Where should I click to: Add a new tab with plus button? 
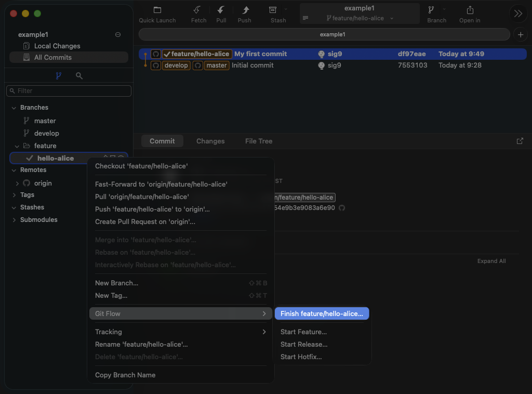click(520, 34)
